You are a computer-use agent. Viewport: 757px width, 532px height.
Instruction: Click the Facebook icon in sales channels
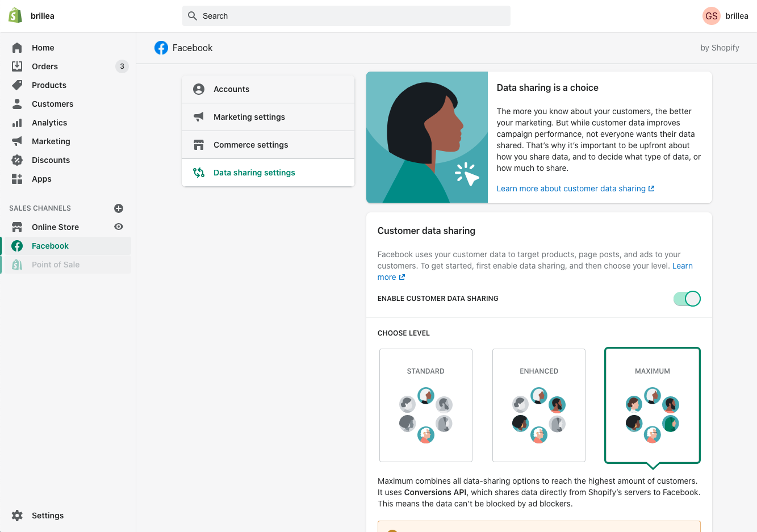17,246
